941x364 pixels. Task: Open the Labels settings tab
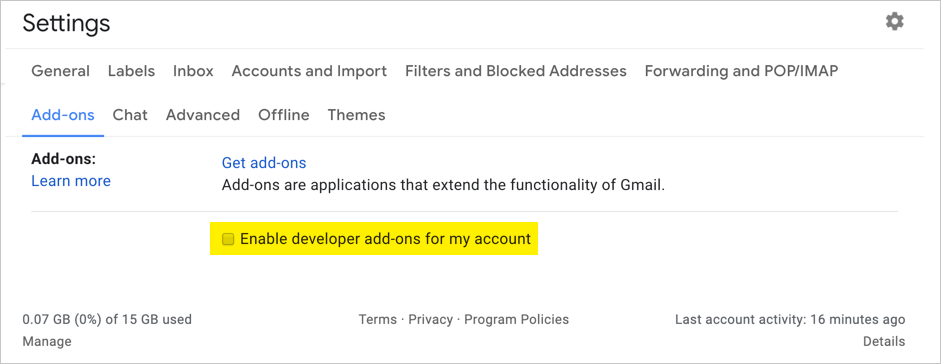(x=131, y=71)
